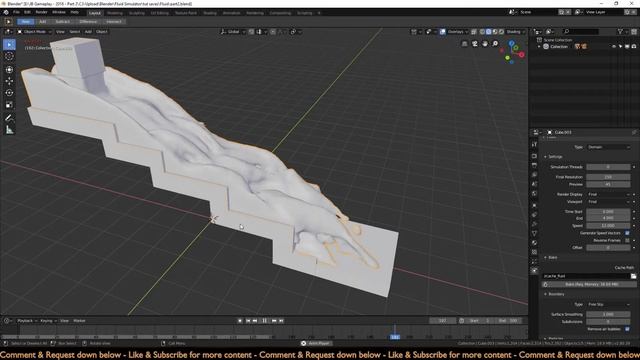Select the Move tool in left toolbar
The image size is (640, 360).
click(9, 81)
